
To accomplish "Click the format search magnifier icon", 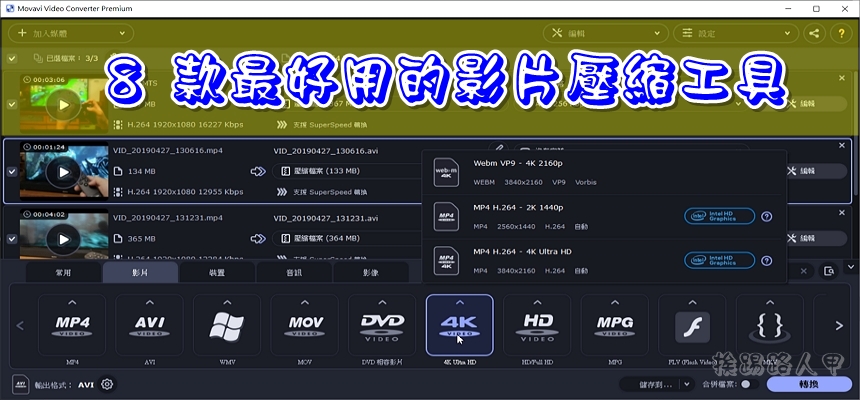I will pos(829,271).
